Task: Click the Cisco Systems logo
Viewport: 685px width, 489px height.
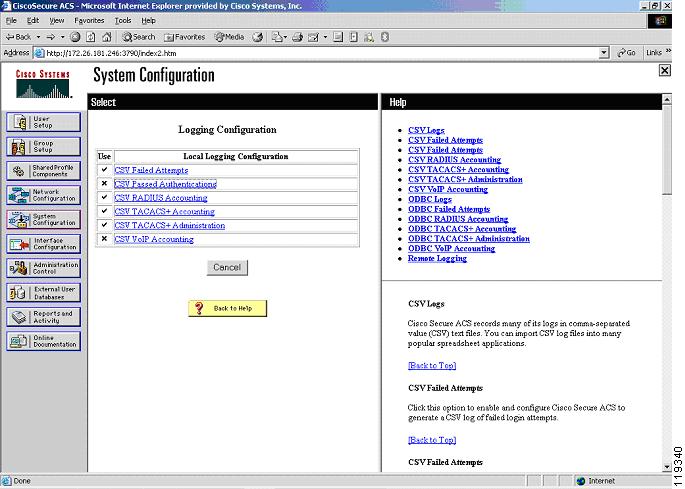Action: 43,83
